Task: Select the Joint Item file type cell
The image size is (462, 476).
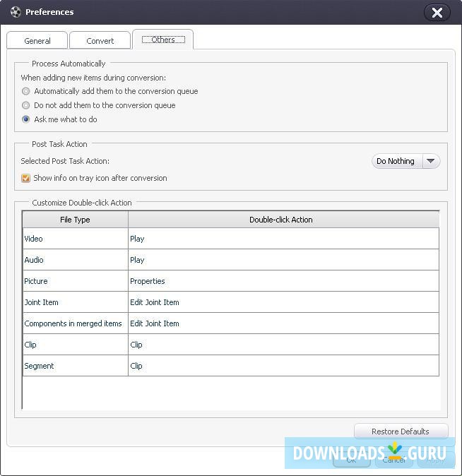Action: click(76, 302)
